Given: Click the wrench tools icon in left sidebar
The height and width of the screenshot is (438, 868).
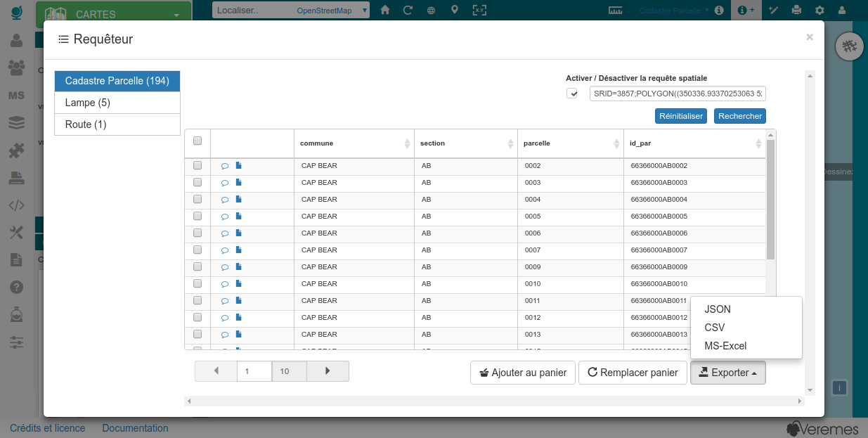Looking at the screenshot, I should point(16,233).
